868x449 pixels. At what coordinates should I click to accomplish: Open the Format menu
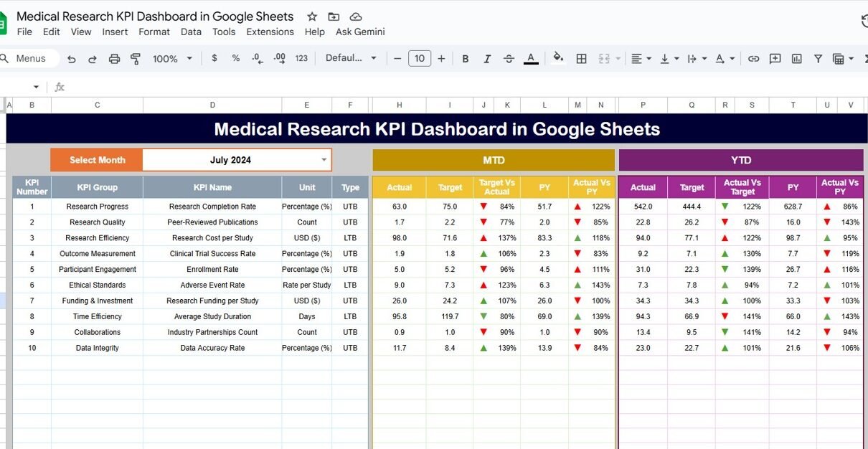(x=154, y=32)
